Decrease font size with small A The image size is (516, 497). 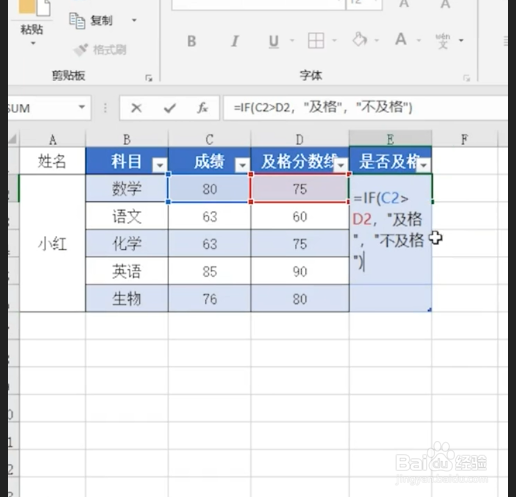[445, 4]
